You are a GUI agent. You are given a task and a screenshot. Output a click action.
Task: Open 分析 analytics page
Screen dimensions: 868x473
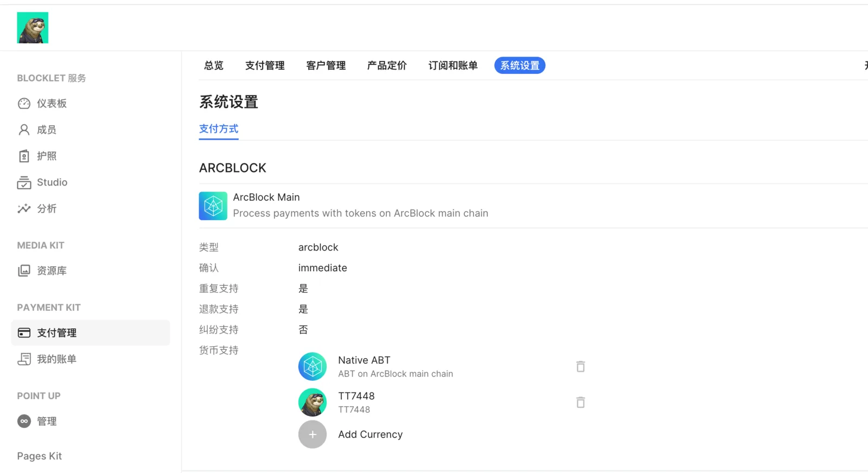[47, 209]
